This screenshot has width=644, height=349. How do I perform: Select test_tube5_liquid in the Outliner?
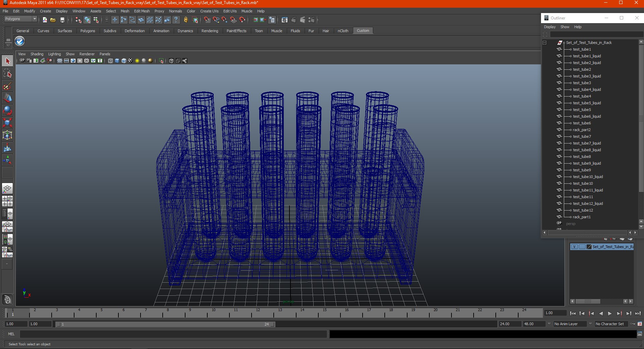tap(587, 103)
